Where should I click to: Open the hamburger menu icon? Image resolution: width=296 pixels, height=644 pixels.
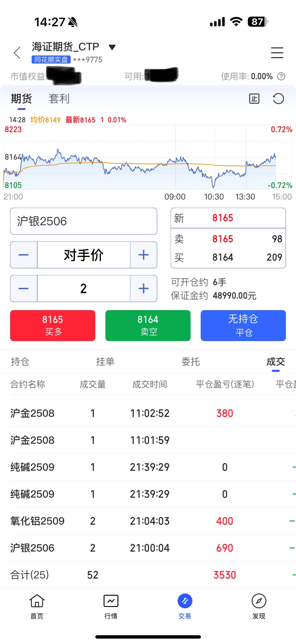(277, 53)
